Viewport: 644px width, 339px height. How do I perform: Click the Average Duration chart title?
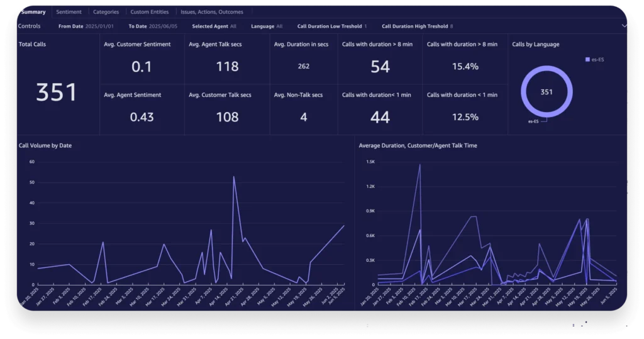[418, 145]
